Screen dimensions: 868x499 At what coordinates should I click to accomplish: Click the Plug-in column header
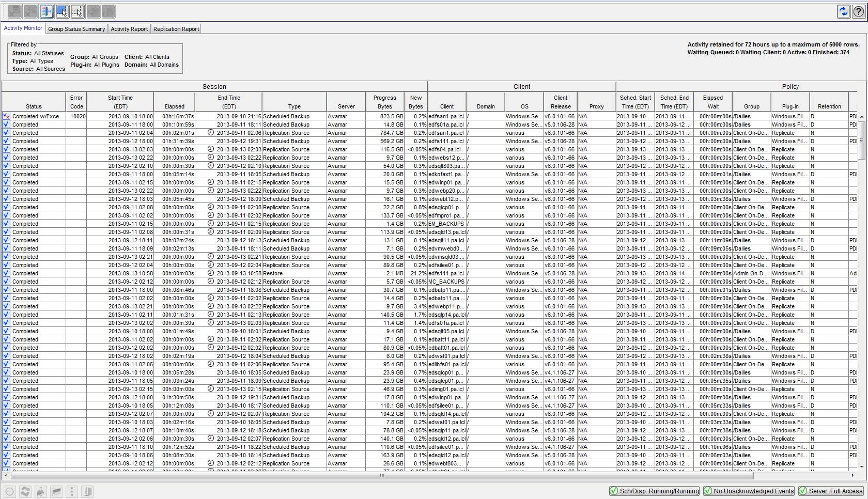790,106
